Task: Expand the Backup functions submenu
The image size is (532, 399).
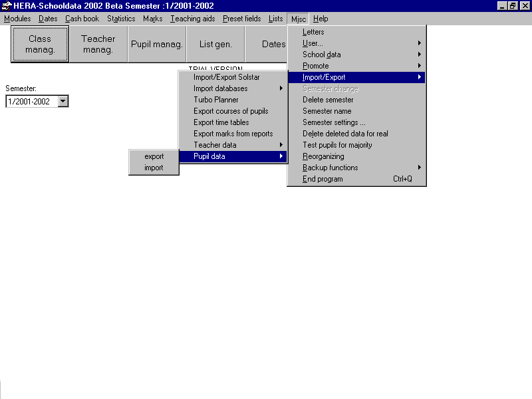Action: 356,168
